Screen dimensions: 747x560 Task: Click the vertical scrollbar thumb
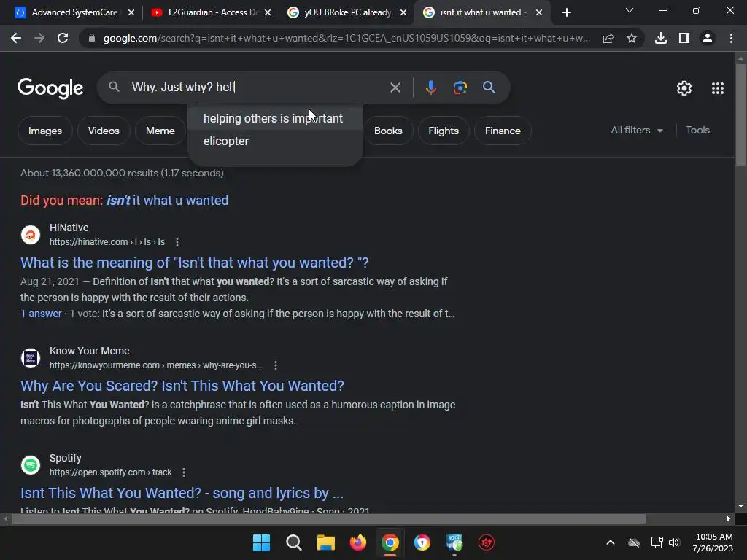tap(740, 114)
